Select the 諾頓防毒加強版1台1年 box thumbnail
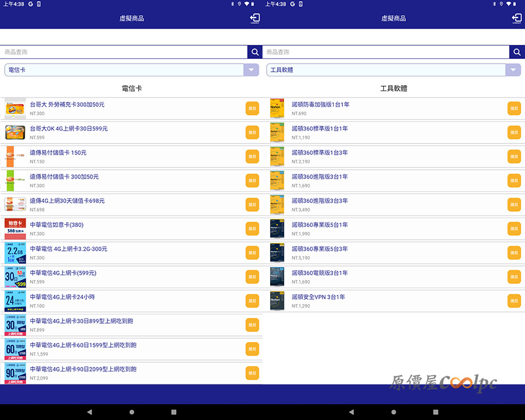Screen dimensions: 525x420 coord(277,108)
